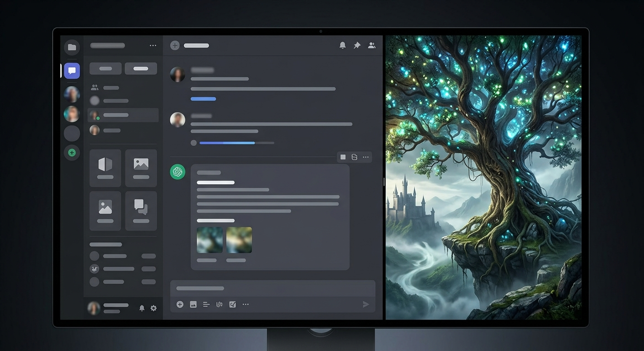Image resolution: width=644 pixels, height=351 pixels.
Task: Focus the message input field
Action: click(273, 288)
